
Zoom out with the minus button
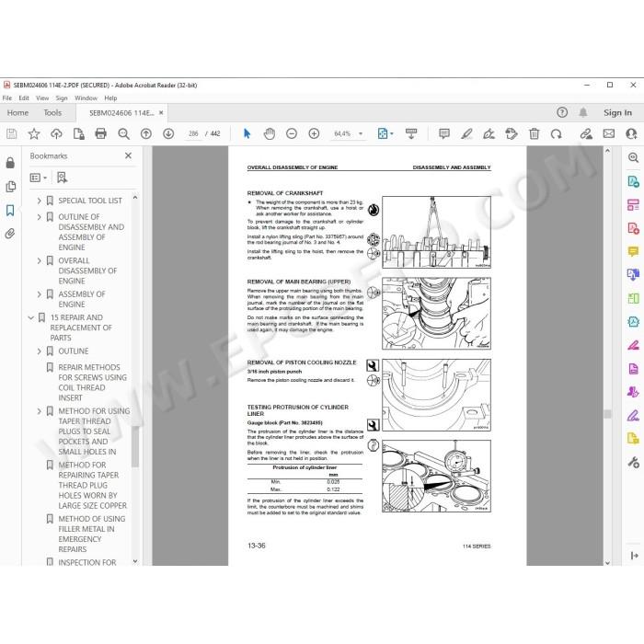coord(292,133)
